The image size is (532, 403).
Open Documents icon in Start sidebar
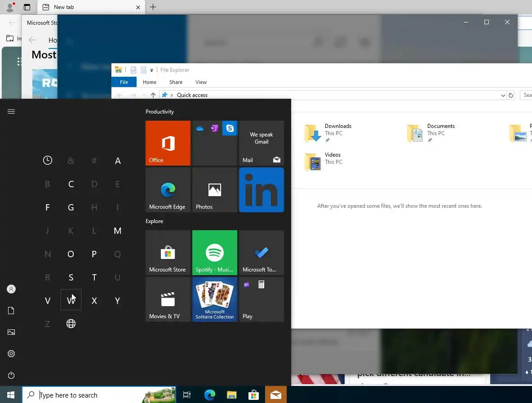(11, 311)
